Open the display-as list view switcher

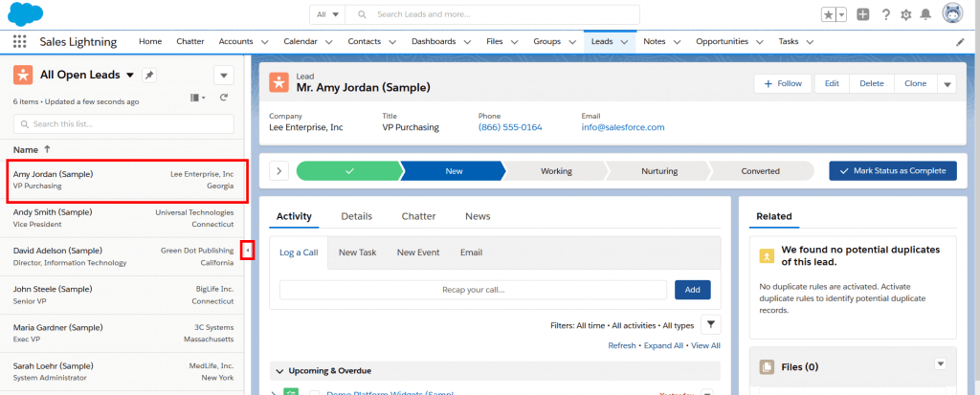coord(197,99)
